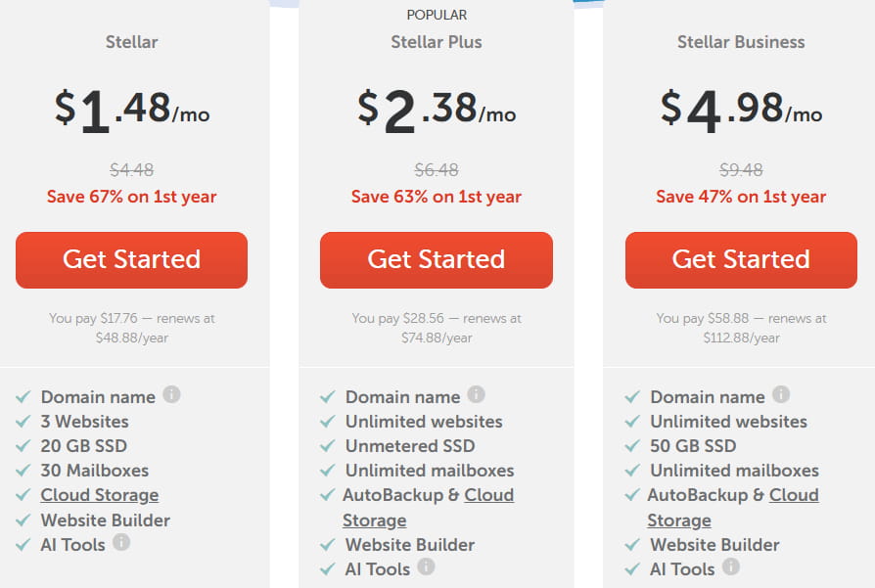Click the Stellar Plus plan title

(436, 42)
